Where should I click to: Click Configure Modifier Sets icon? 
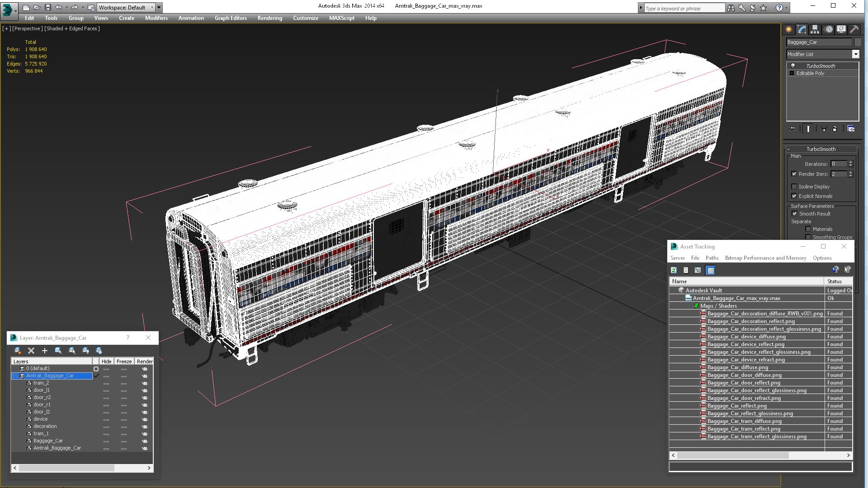[851, 129]
